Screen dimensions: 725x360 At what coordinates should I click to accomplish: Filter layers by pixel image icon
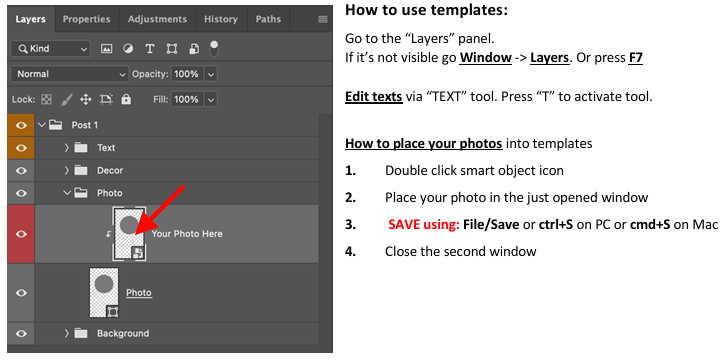click(x=106, y=49)
